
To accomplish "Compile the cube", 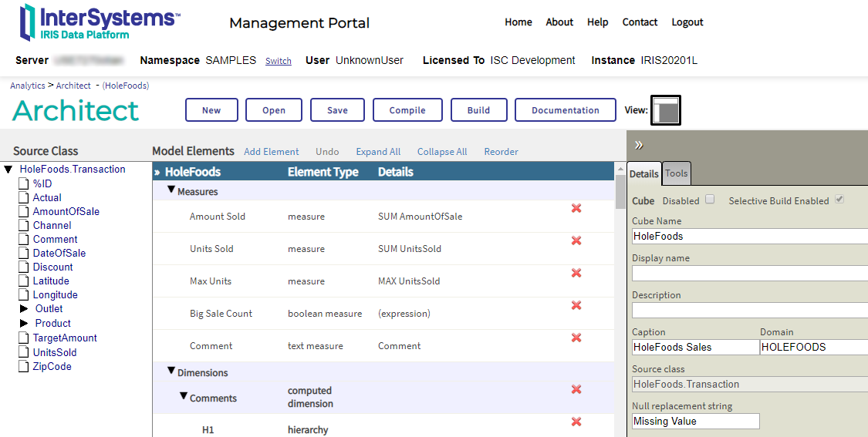I will [x=407, y=110].
